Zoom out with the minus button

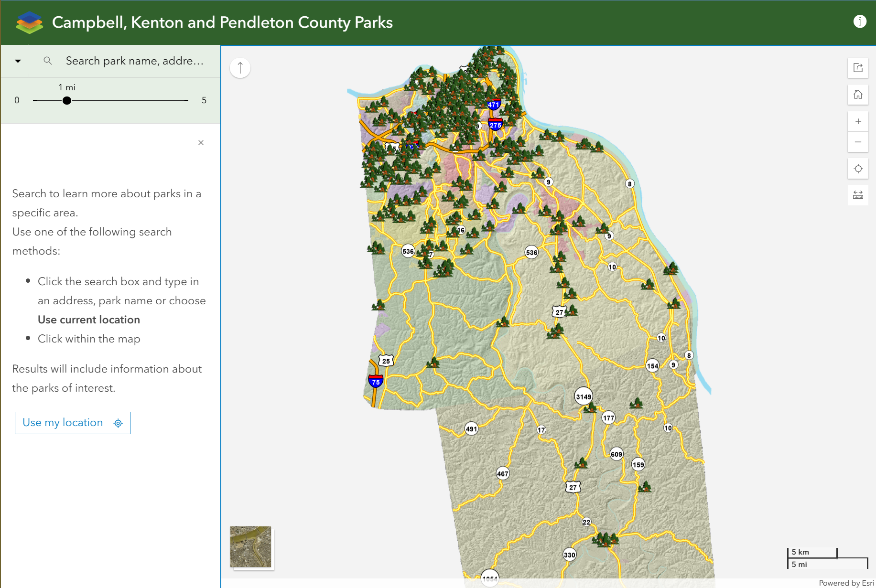click(x=858, y=142)
